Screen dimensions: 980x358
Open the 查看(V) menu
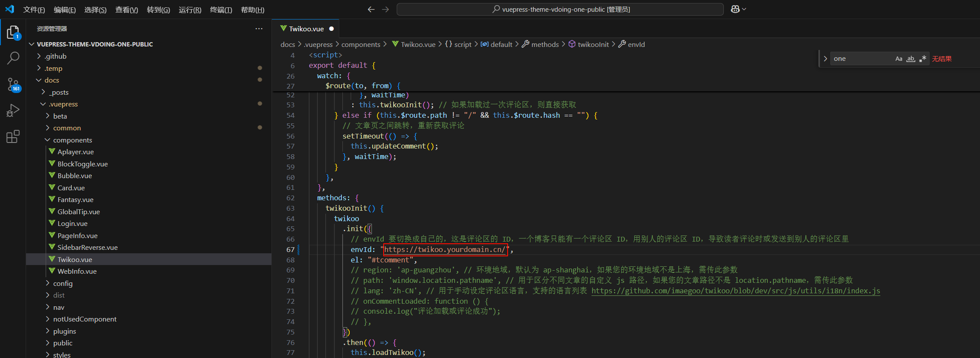(x=127, y=10)
